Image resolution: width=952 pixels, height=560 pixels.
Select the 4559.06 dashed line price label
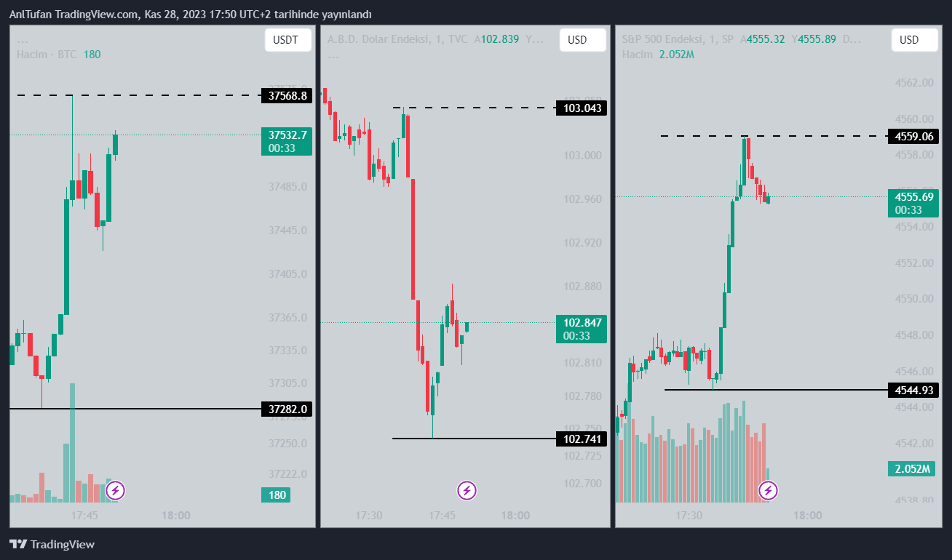(913, 136)
